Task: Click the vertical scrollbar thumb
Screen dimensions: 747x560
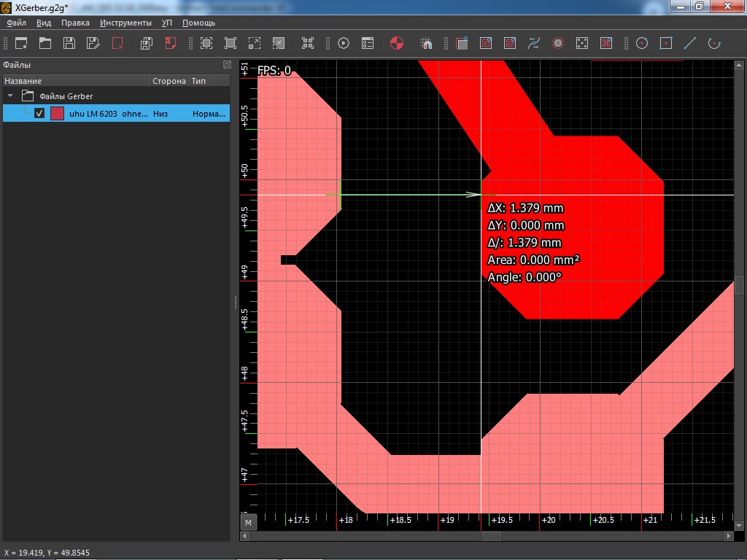Action: [739, 285]
